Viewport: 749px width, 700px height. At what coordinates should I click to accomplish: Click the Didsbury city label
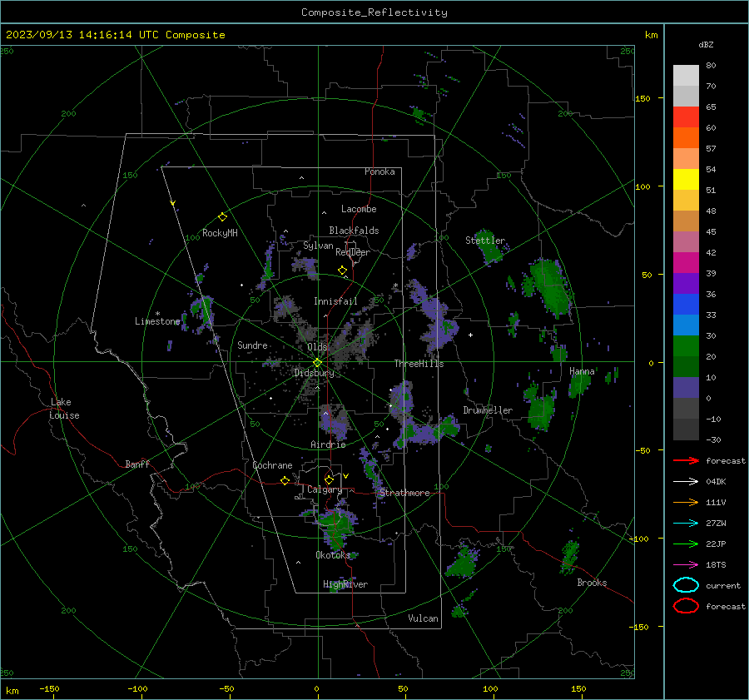pos(315,373)
